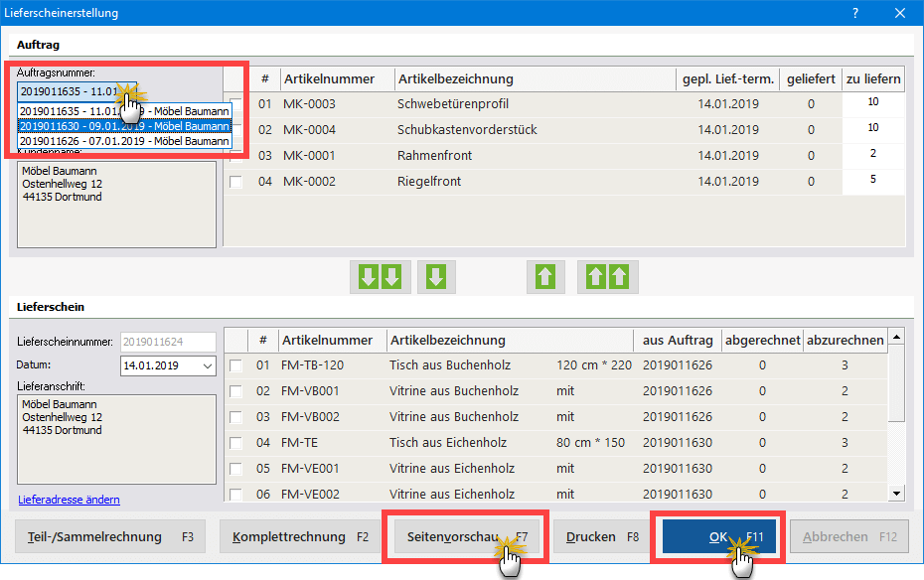This screenshot has height=580, width=924.
Task: Click the Lieferschein list scrollbar down arrow
Action: coord(896,493)
